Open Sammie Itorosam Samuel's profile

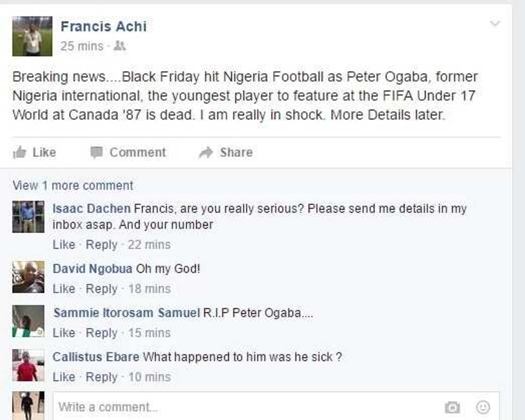(x=126, y=313)
